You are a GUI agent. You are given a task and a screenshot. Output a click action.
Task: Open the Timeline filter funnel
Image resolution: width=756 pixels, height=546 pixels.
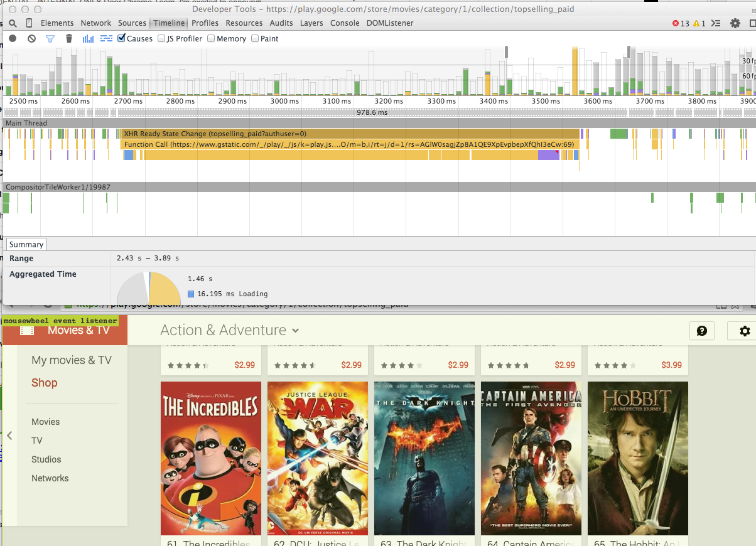[50, 38]
